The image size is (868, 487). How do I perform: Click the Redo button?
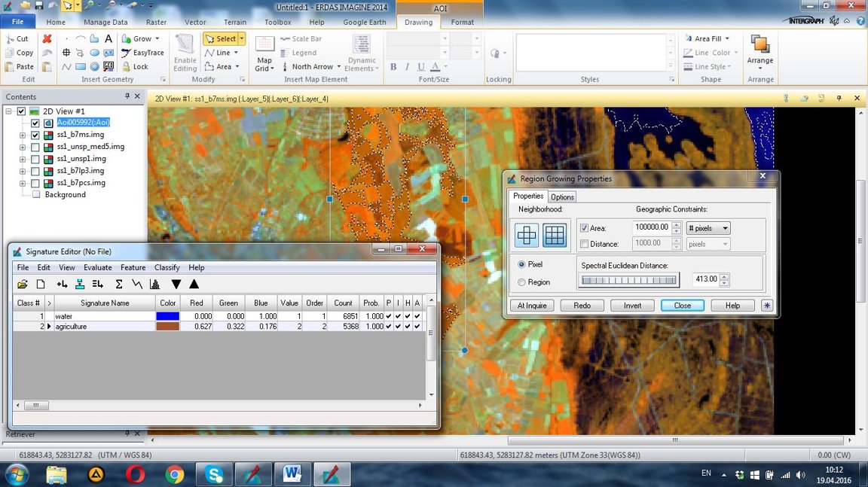click(x=582, y=306)
